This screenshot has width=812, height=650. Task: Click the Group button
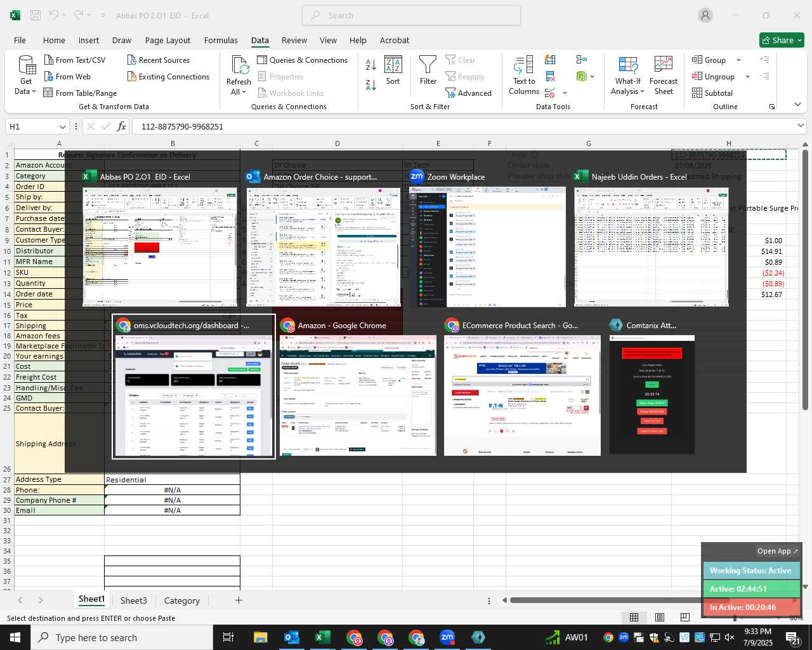click(710, 60)
